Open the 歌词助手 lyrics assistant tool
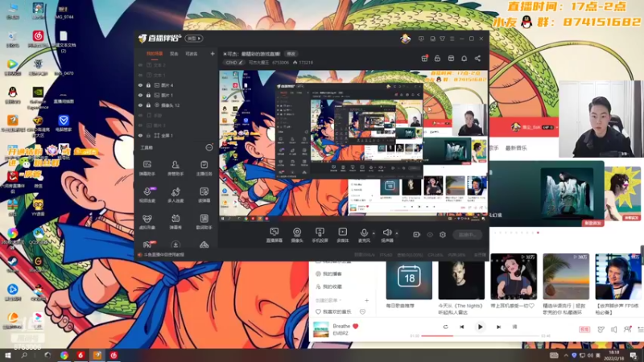This screenshot has width=644, height=362. pos(204,222)
